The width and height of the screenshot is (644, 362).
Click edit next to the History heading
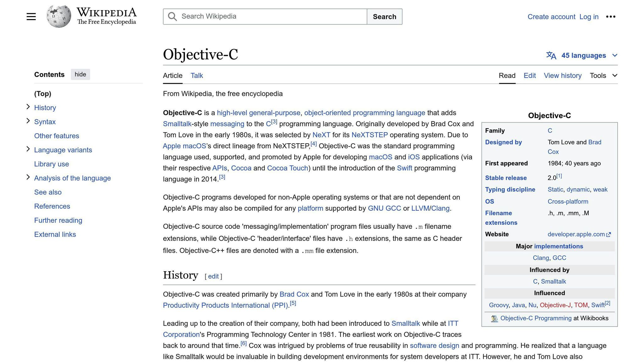(x=213, y=276)
